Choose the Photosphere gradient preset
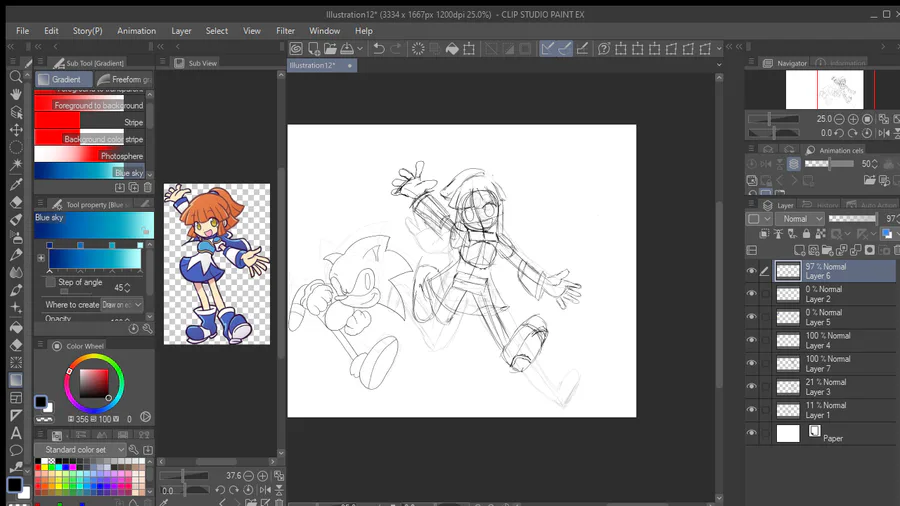 89,155
